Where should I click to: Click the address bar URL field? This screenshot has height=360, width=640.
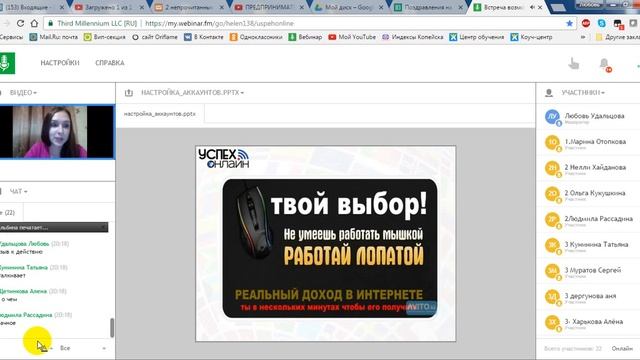[x=310, y=23]
